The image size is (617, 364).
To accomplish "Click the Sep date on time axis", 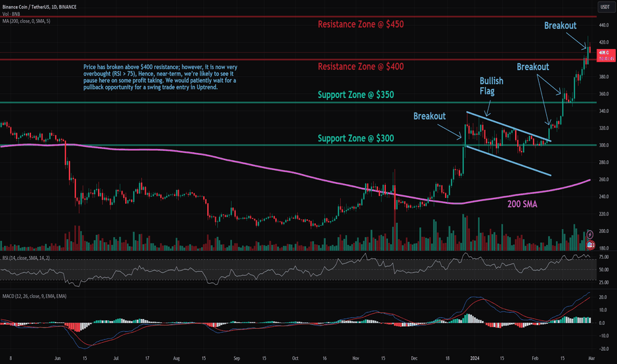I will point(236,359).
